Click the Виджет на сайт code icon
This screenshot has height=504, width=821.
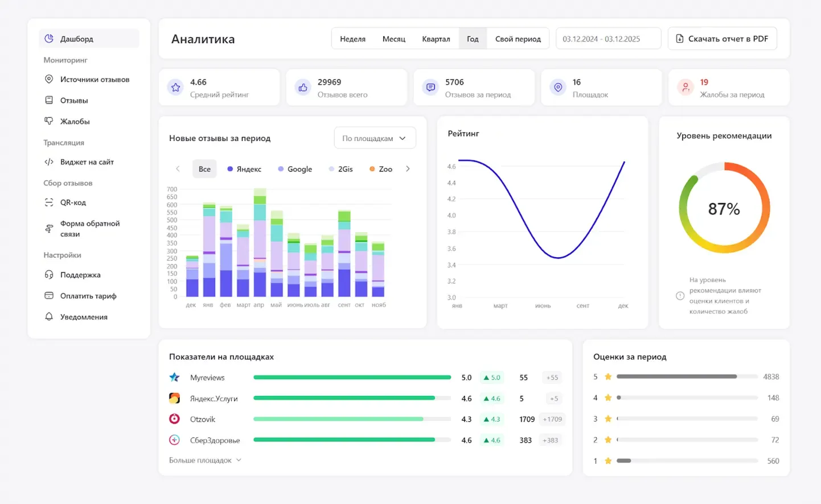pos(49,162)
